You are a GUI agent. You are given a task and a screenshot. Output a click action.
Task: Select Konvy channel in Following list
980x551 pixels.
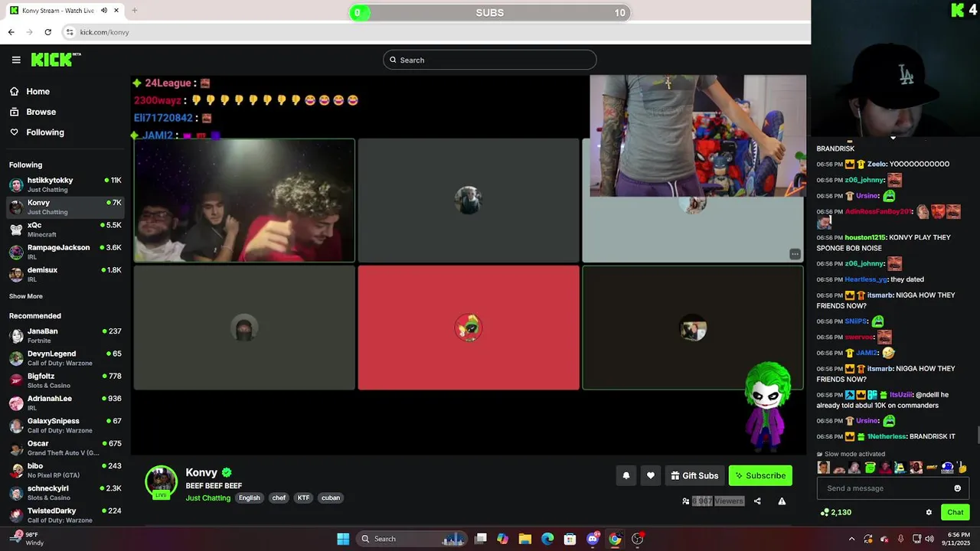(65, 207)
